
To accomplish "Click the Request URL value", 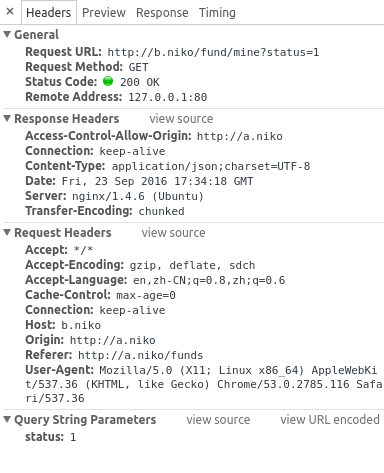I will (x=213, y=52).
